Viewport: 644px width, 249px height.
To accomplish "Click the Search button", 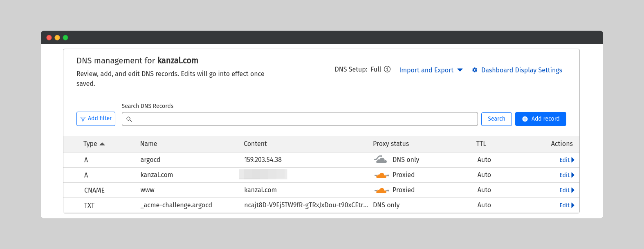I will (496, 119).
